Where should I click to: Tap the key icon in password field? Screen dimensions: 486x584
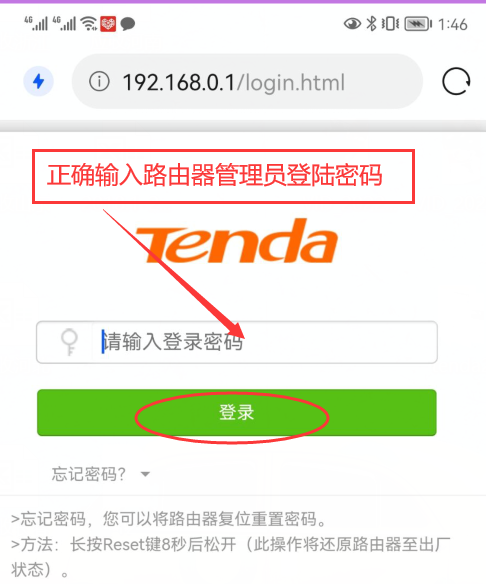tap(69, 342)
